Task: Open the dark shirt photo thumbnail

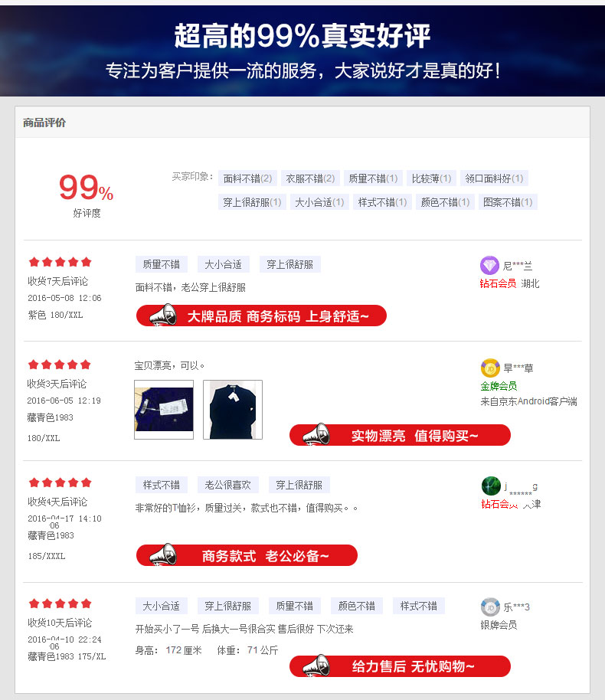Action: tap(233, 410)
